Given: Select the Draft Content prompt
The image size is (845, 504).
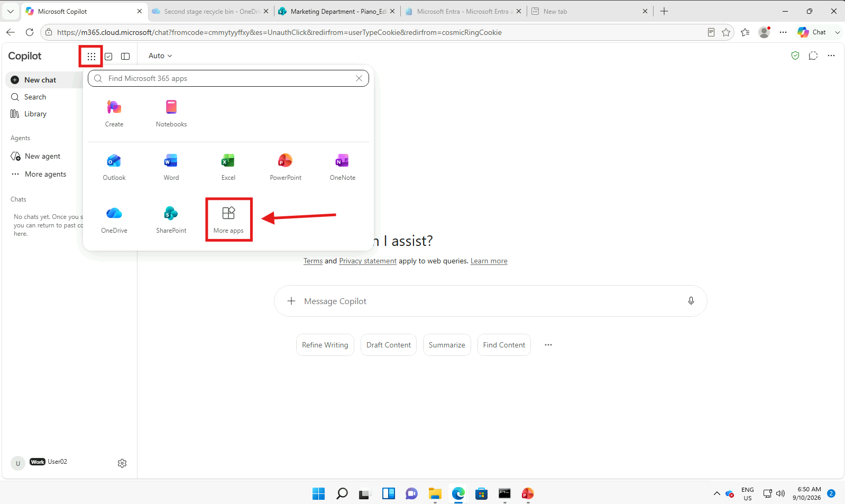Looking at the screenshot, I should pos(389,345).
